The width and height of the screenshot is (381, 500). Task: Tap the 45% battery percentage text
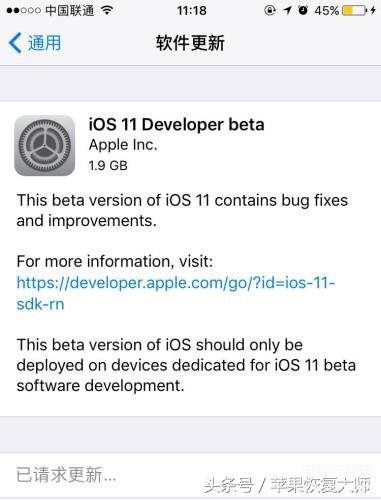click(327, 10)
